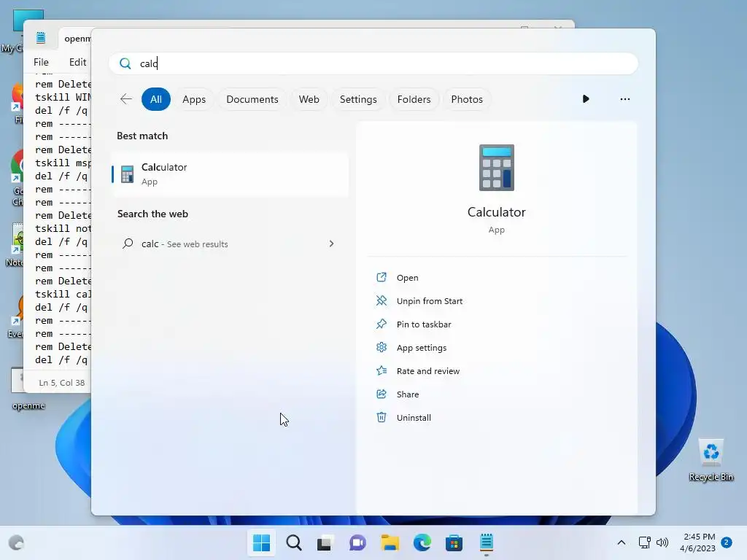The height and width of the screenshot is (560, 747).
Task: Show more filters with the play arrow
Action: pos(586,99)
